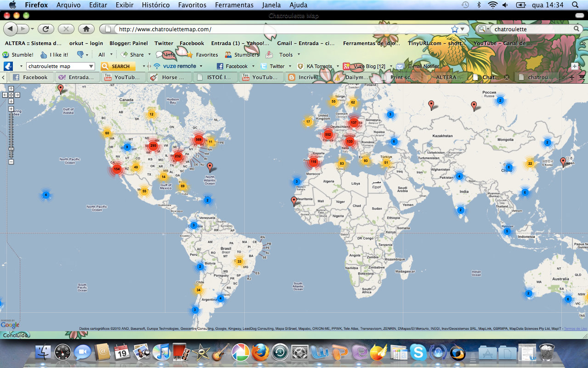Click the blue 4 cluster in North Pacific
Viewport: 588px width, 368px height.
click(x=45, y=195)
